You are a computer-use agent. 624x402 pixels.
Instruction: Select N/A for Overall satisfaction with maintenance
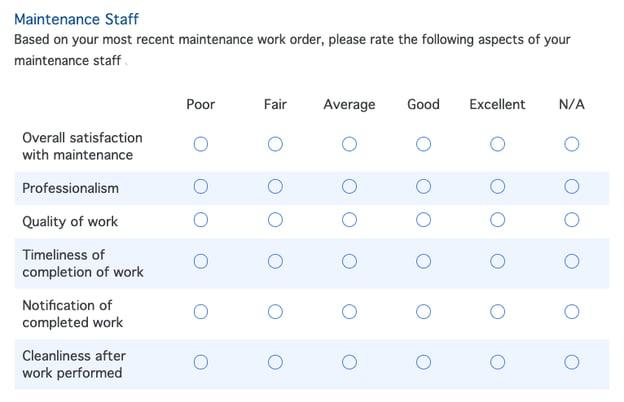pyautogui.click(x=571, y=145)
